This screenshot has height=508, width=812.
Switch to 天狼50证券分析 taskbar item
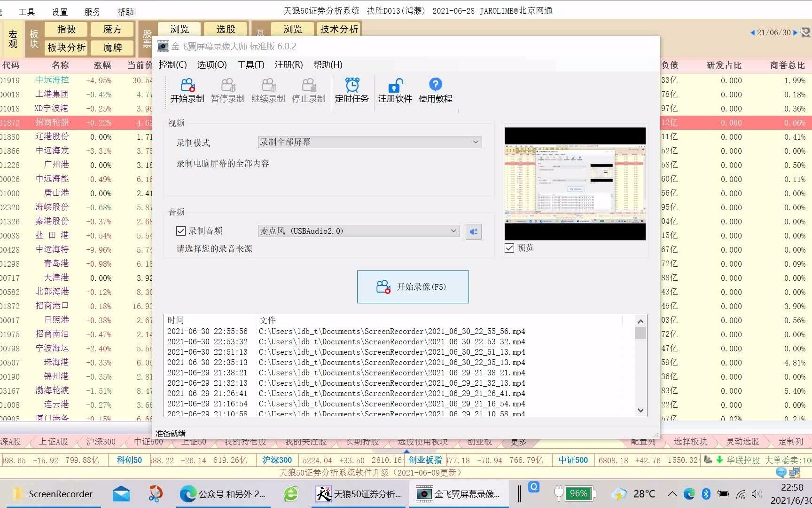pos(359,494)
